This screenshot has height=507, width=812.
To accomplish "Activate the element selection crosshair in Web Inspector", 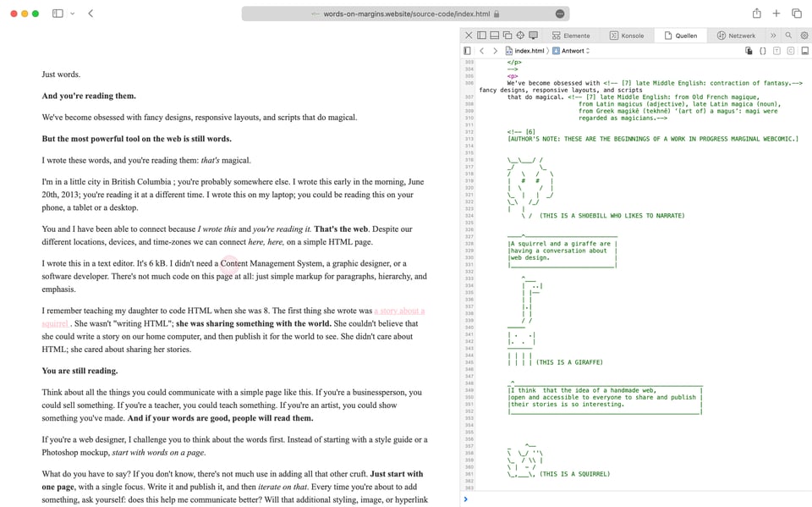I will [x=519, y=35].
